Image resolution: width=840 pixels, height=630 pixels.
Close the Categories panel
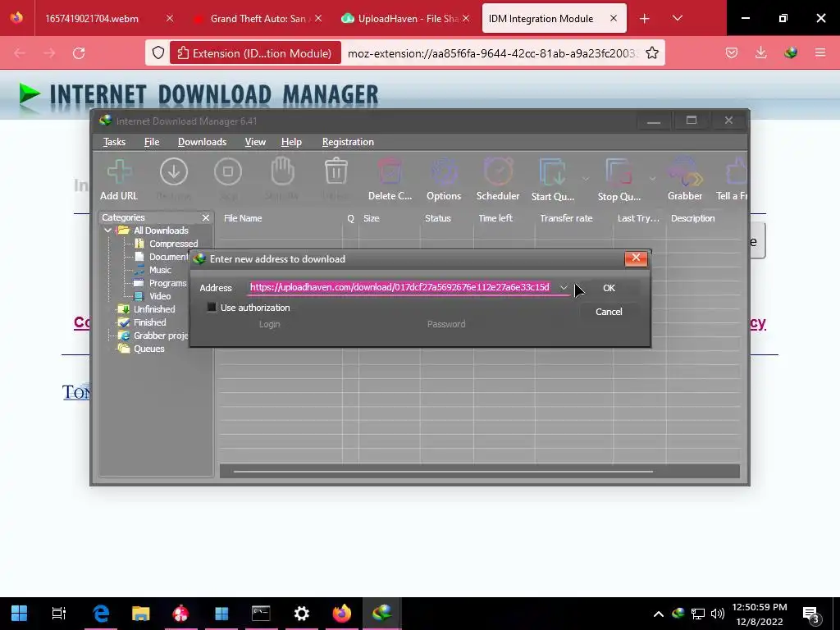(x=206, y=217)
